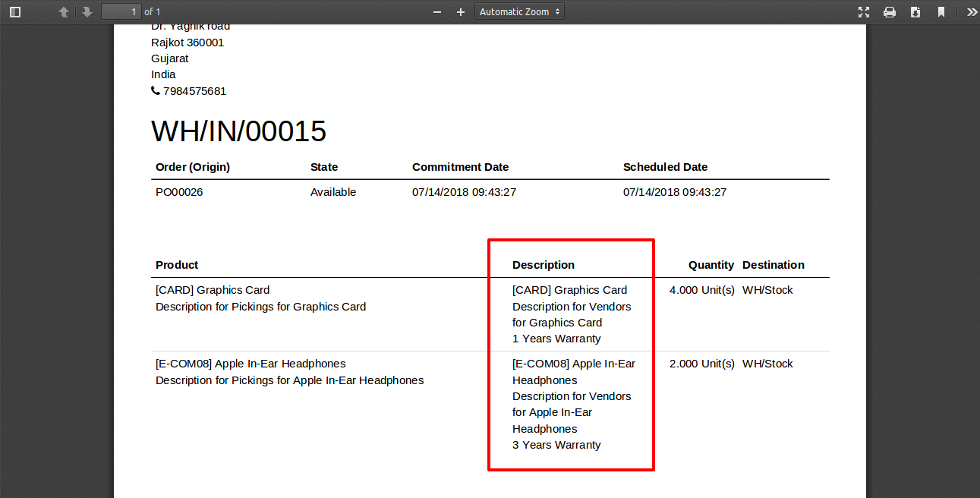Click the Order (Origin) column header
This screenshot has width=980, height=498.
[x=193, y=167]
